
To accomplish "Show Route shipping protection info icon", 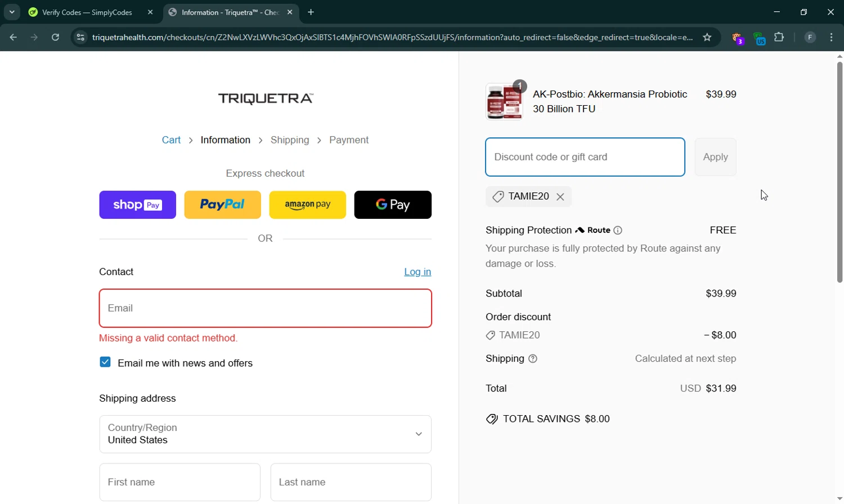I will point(618,230).
